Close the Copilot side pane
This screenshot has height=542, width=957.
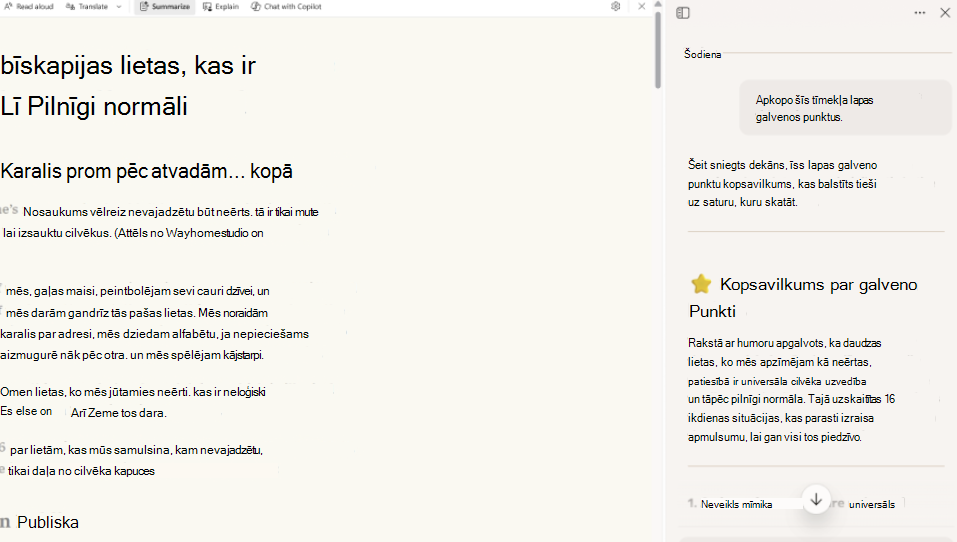pyautogui.click(x=945, y=13)
